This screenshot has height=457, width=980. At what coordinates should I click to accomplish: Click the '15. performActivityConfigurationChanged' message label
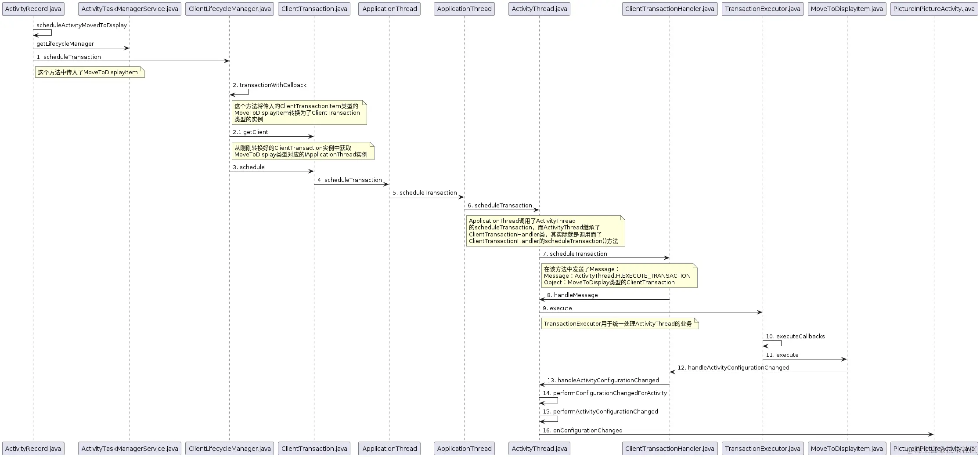pyautogui.click(x=600, y=412)
